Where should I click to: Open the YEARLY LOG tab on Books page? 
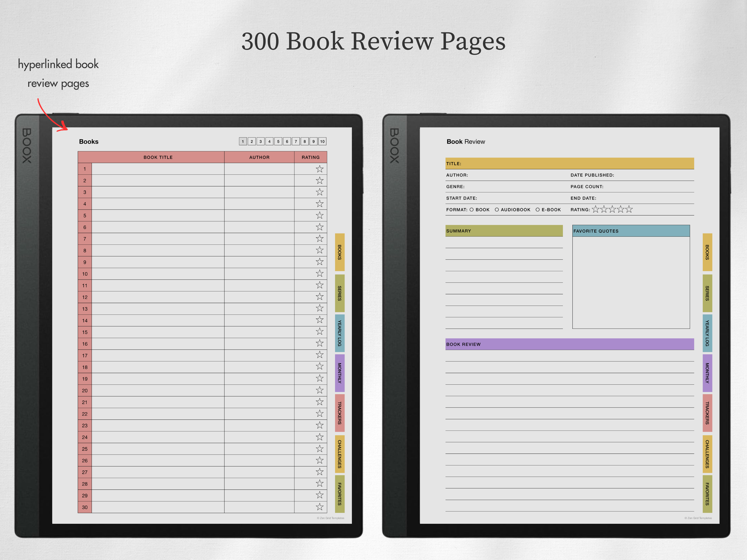pos(340,333)
